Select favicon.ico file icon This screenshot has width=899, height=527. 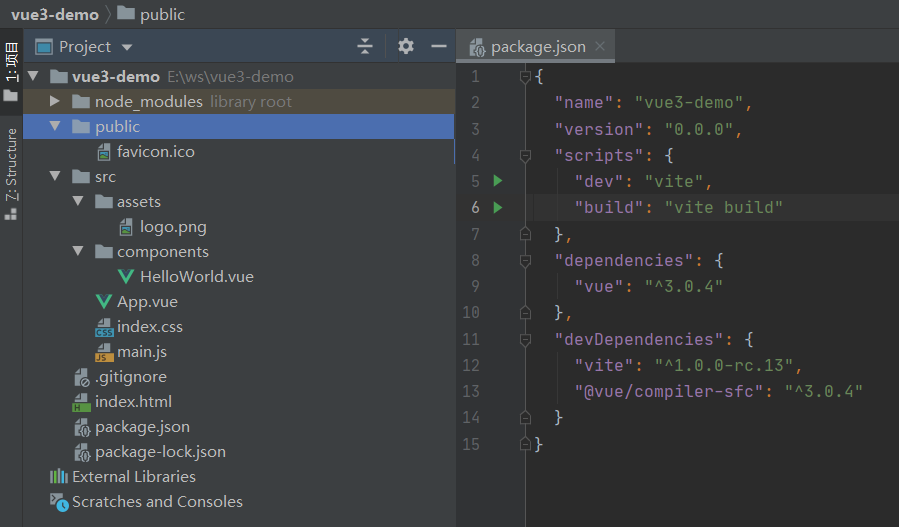[x=104, y=151]
